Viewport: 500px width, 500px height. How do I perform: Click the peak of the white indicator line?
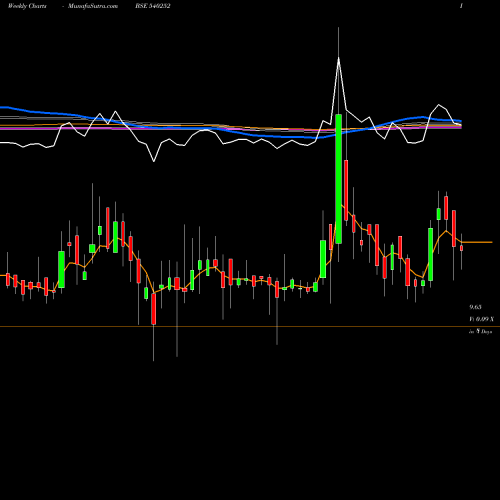pyautogui.click(x=339, y=58)
